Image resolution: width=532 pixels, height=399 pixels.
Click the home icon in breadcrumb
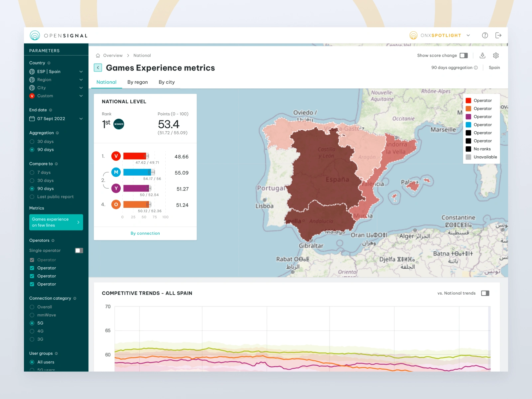(x=98, y=56)
